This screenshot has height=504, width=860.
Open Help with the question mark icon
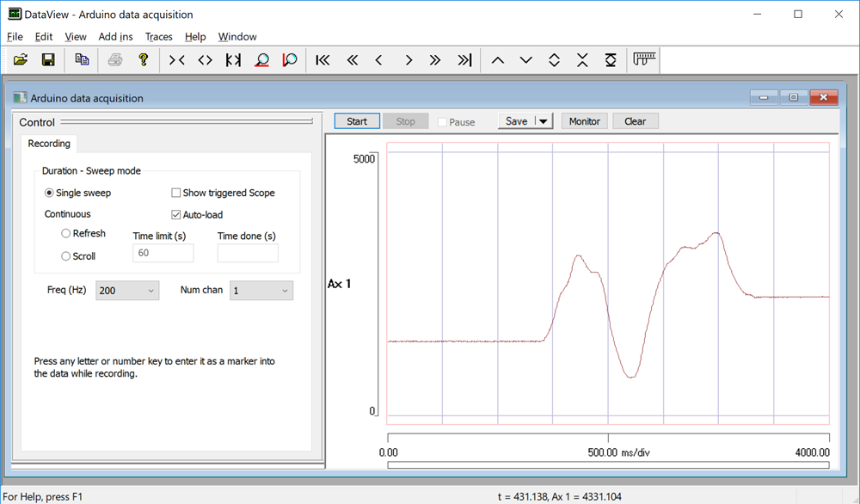pyautogui.click(x=144, y=60)
